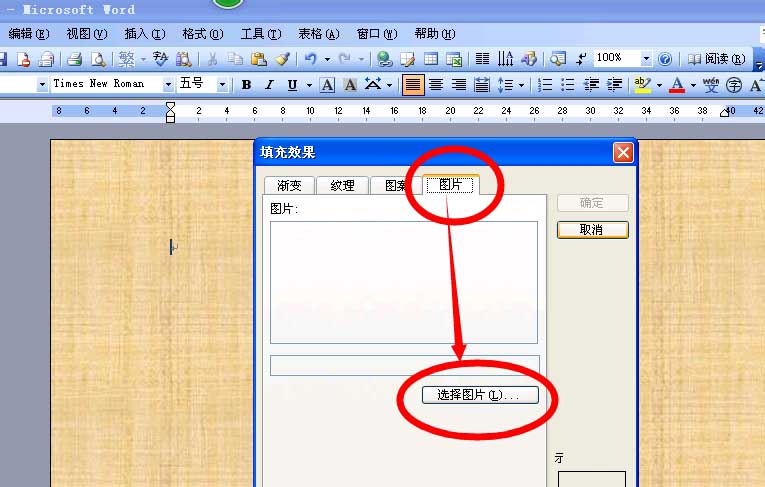
Task: Open the style box dropdown arrow
Action: tap(42, 85)
